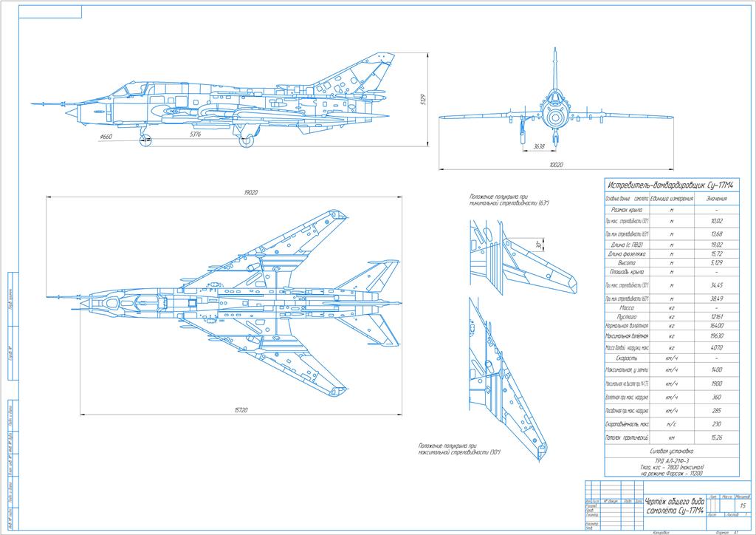Click the 30° sweep angle label
This screenshot has width=756, height=535.
pyautogui.click(x=539, y=245)
